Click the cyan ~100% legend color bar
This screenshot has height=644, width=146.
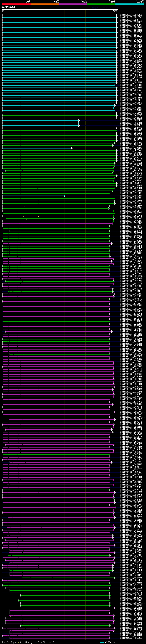pos(130,4)
